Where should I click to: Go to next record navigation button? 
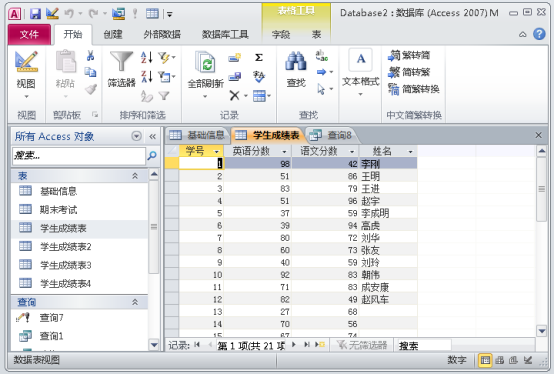coord(294,345)
